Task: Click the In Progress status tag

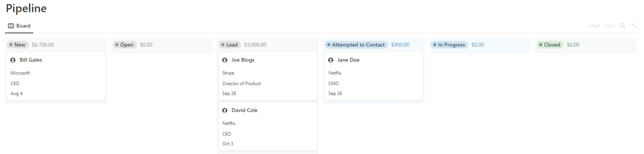Action: pos(449,45)
